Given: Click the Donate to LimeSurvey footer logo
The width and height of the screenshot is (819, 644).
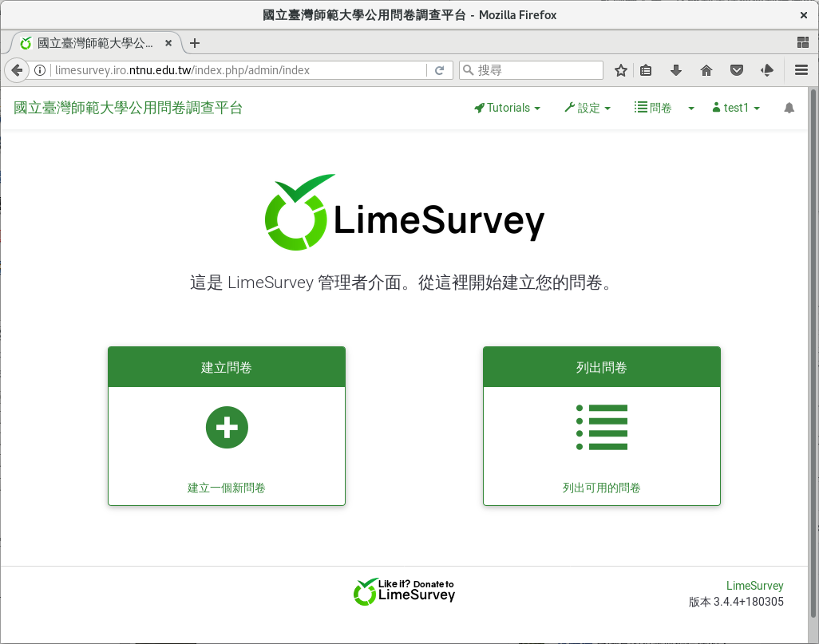Looking at the screenshot, I should [x=404, y=592].
